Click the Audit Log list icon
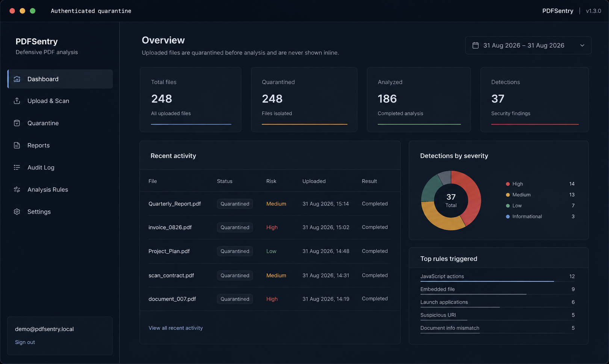This screenshot has height=364, width=609. pos(17,167)
